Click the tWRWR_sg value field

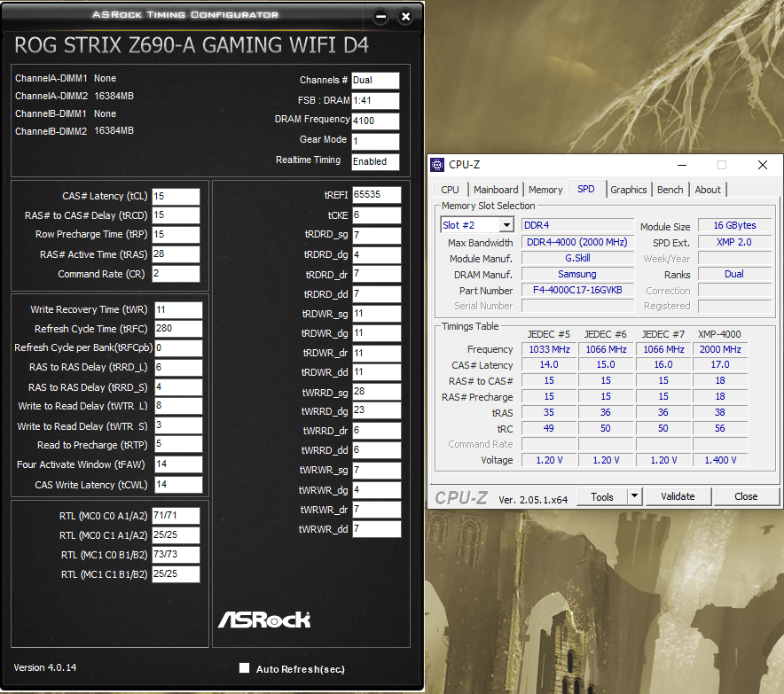pyautogui.click(x=377, y=470)
